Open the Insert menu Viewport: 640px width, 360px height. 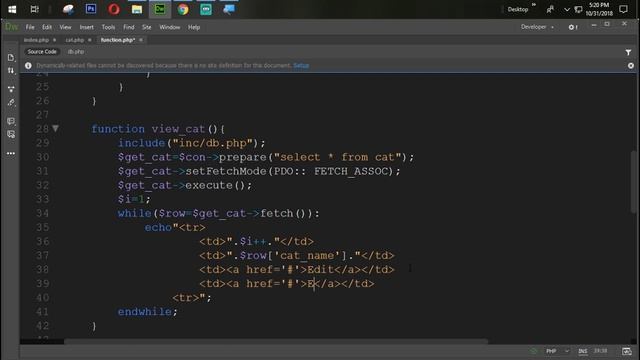(87, 27)
